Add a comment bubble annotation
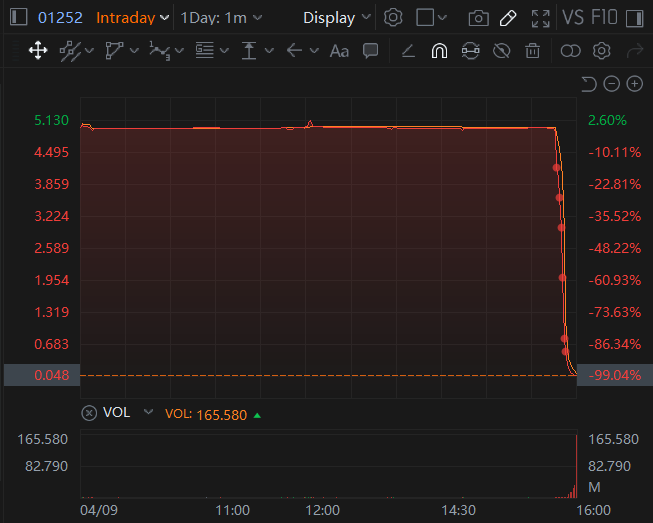This screenshot has height=523, width=653. pos(370,50)
